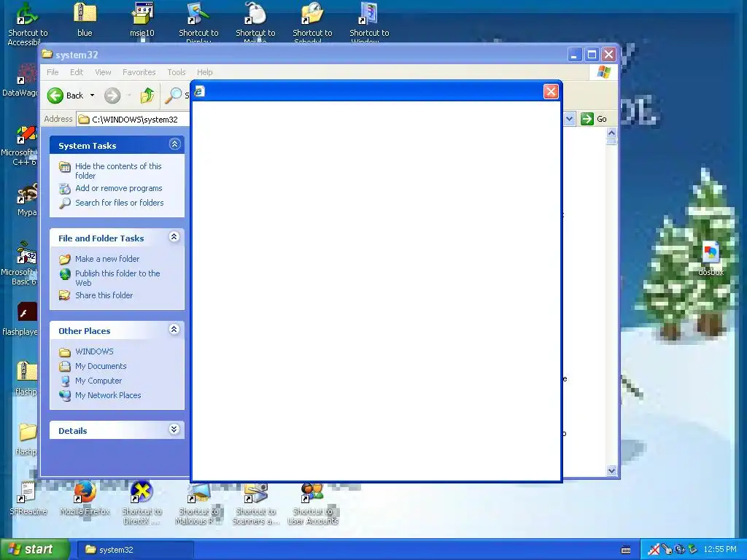The height and width of the screenshot is (560, 747).
Task: Open the File menu
Action: coord(53,72)
